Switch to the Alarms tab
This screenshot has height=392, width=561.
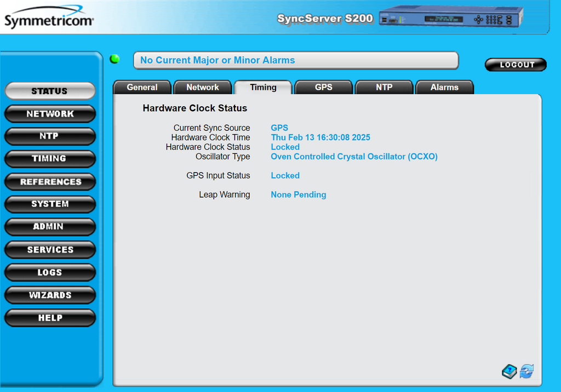click(x=444, y=87)
